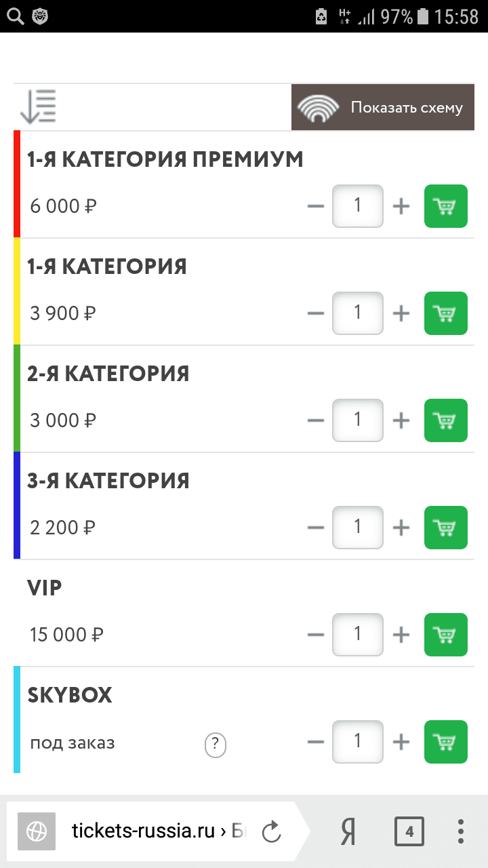Open the browser tabs switcher
Viewport: 488px width, 868px height.
[409, 831]
